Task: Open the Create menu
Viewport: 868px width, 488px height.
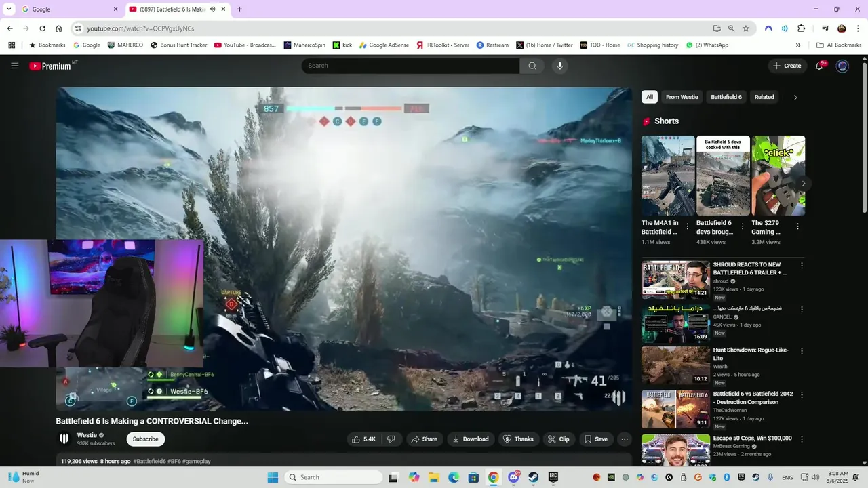Action: click(x=787, y=66)
